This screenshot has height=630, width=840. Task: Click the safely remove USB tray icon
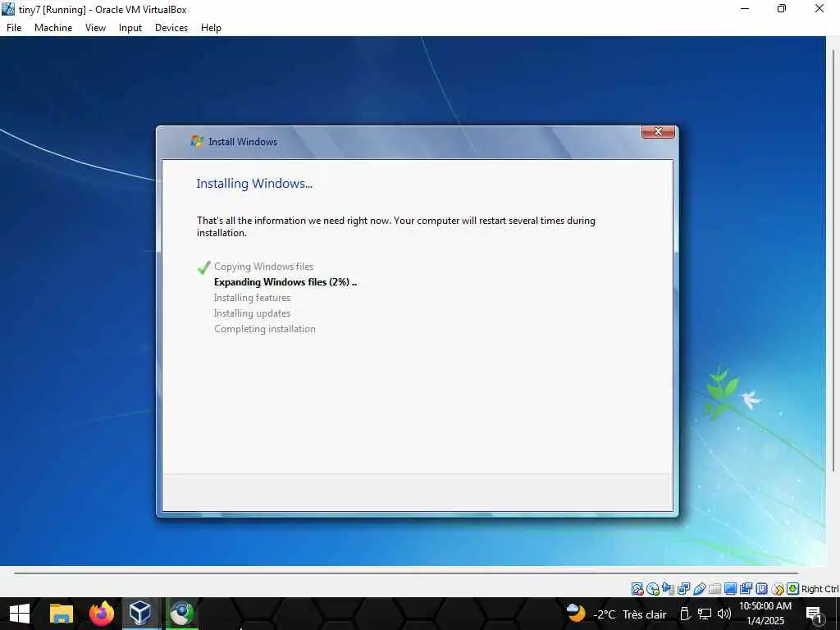(685, 614)
